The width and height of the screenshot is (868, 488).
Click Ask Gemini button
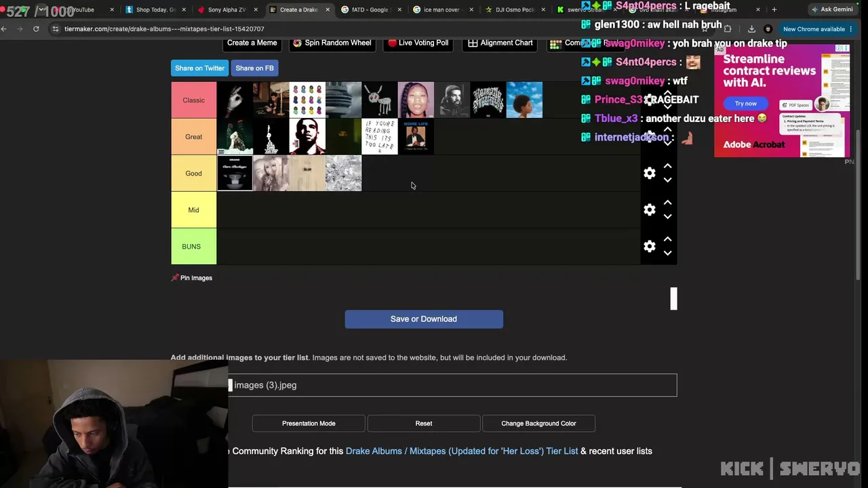pos(832,9)
